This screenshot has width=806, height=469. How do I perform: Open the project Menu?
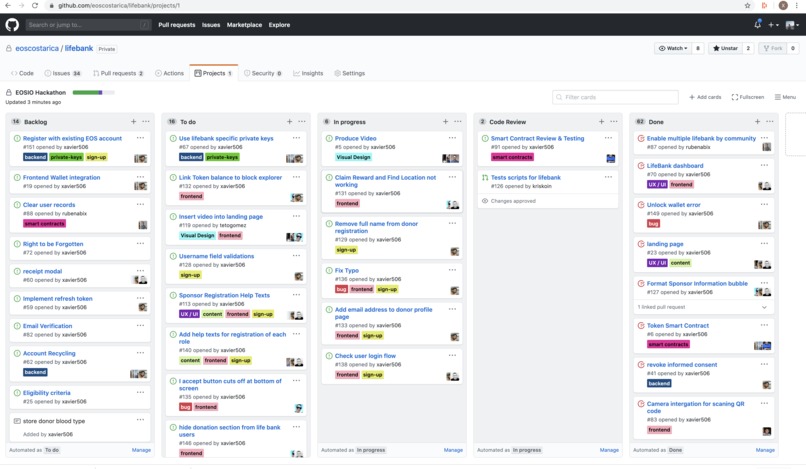(785, 97)
